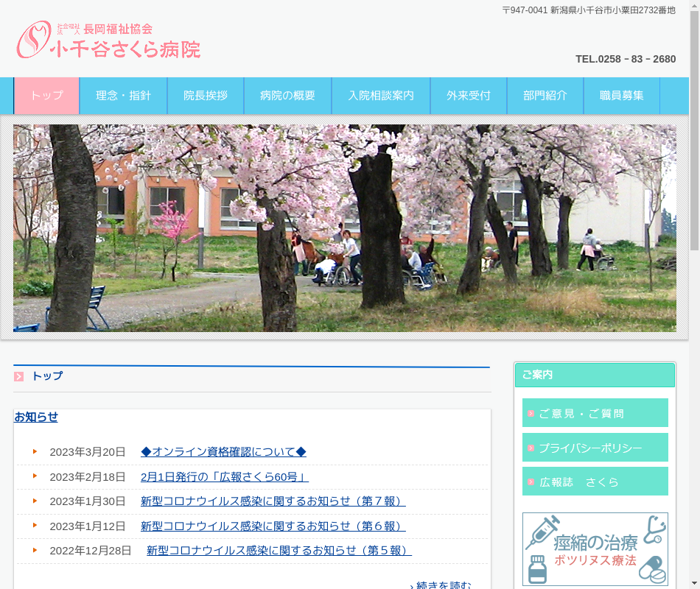Open the 理念・指針 menu item
This screenshot has height=589, width=700.
coord(123,96)
